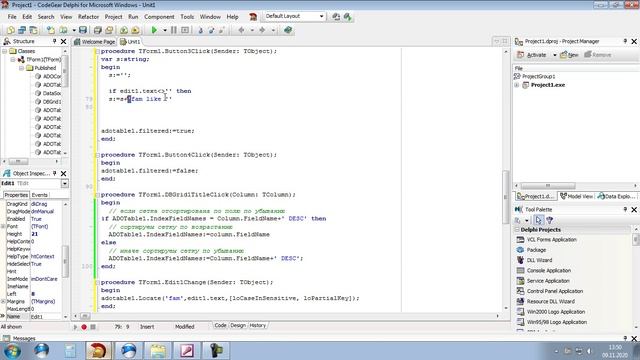
Task: Select VCL Forms Application in Tool Palette
Action: pos(551,240)
